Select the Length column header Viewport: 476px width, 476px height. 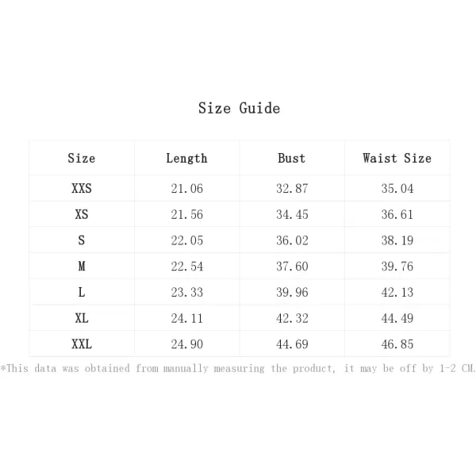(186, 159)
